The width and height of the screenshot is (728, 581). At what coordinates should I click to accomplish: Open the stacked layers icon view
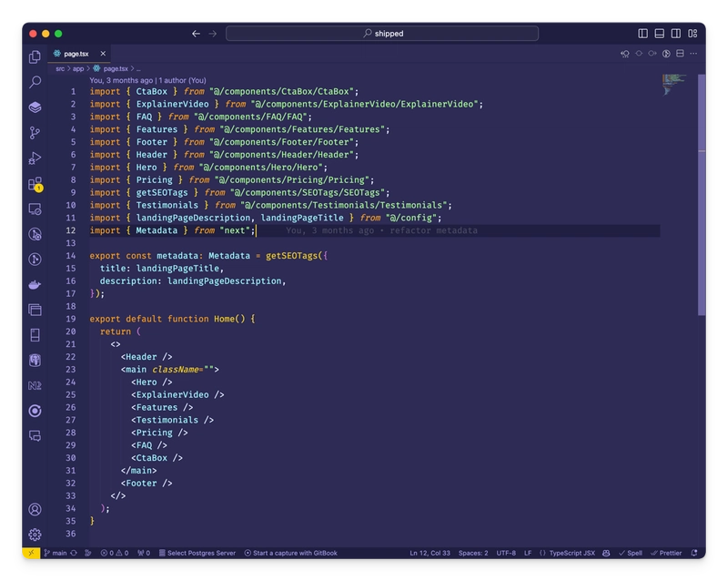click(x=35, y=107)
